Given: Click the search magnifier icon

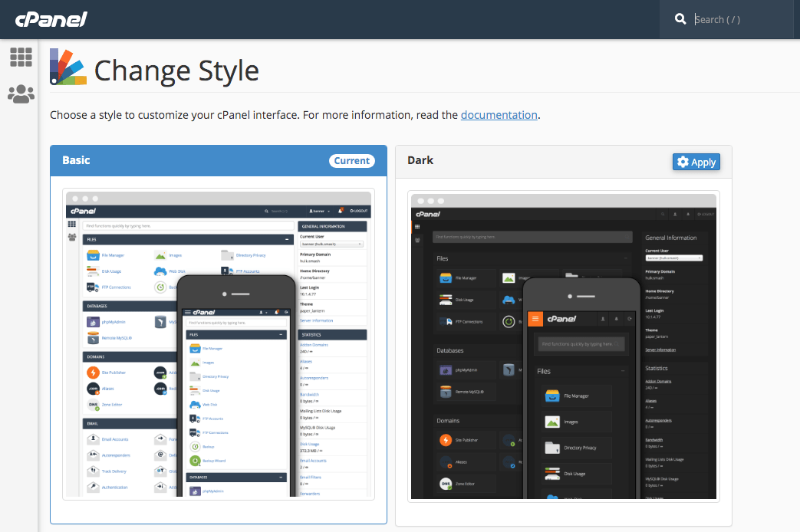Looking at the screenshot, I should point(680,18).
